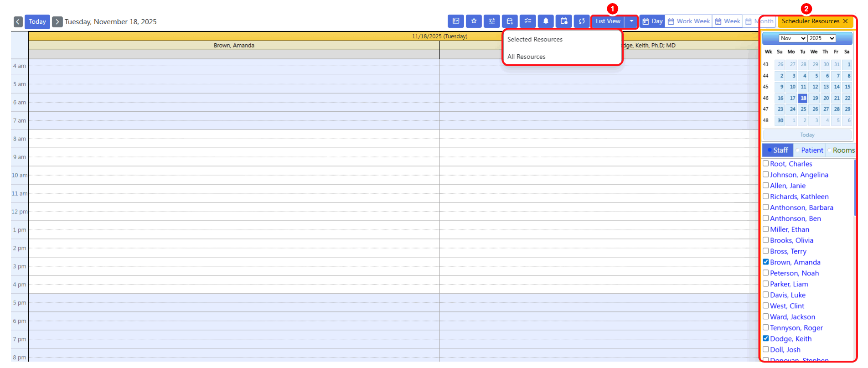The height and width of the screenshot is (368, 868).
Task: Check the Johnson, Angelina checkbox
Action: pos(766,174)
